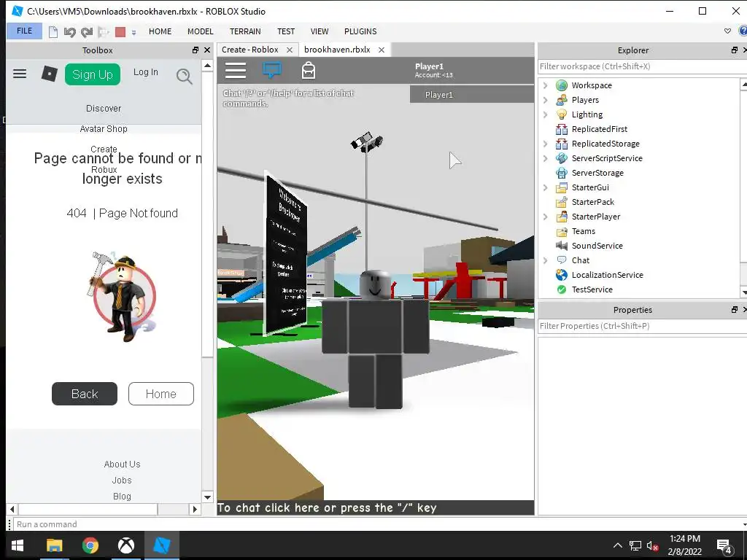
Task: Switch to the TERRAIN ribbon tab
Action: click(245, 31)
